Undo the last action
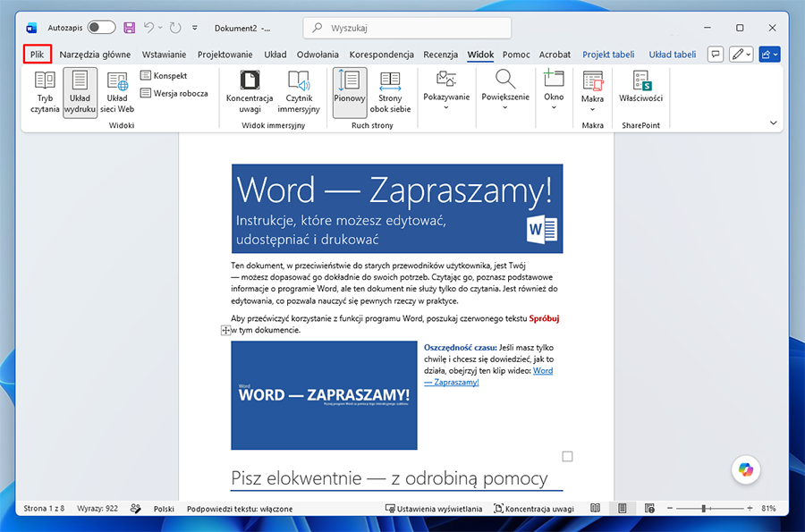Screen dimensions: 805x532 coord(148,28)
